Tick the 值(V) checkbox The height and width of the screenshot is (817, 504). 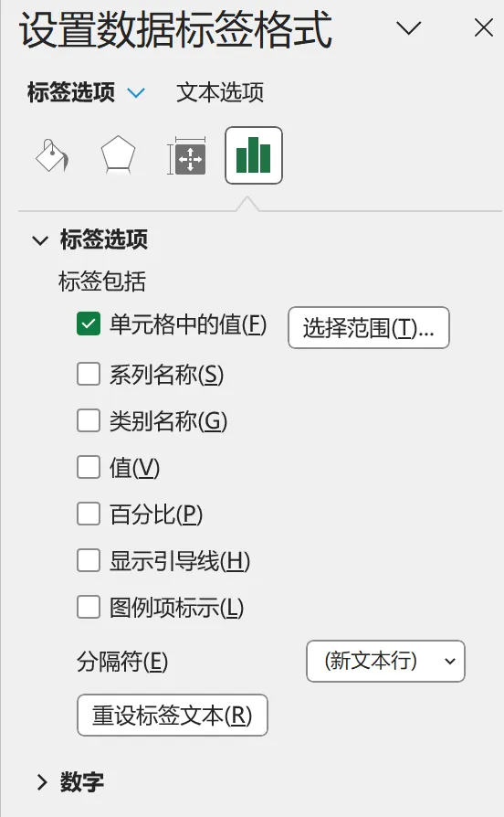pyautogui.click(x=89, y=467)
